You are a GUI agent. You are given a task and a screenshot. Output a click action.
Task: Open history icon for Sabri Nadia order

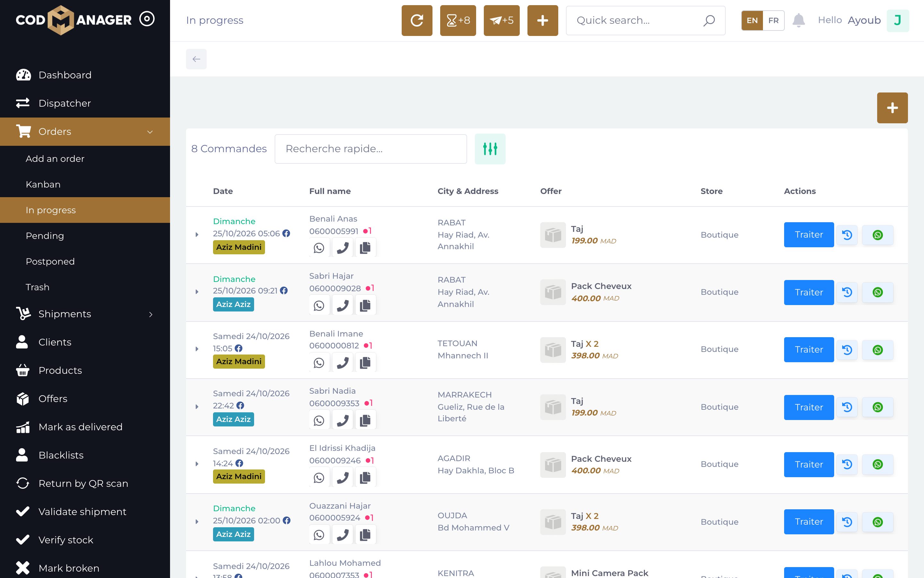click(847, 407)
